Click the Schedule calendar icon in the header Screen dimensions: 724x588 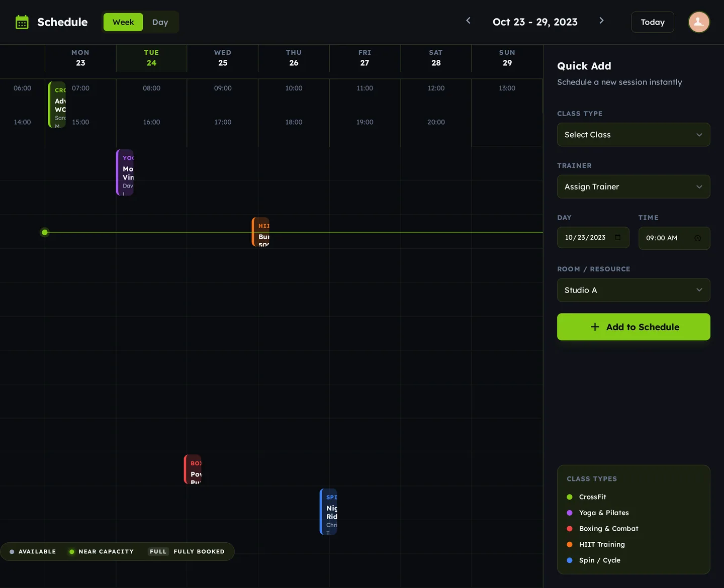pos(22,22)
